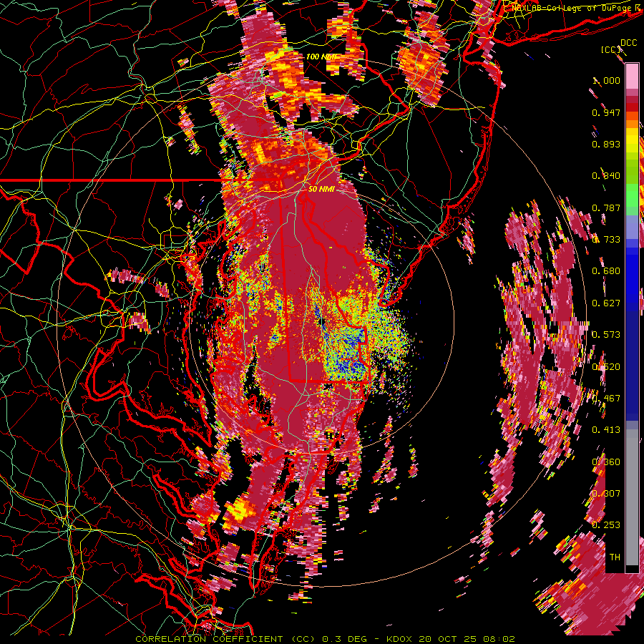Click the 0.360 scale value
644x644 pixels.
606,462
